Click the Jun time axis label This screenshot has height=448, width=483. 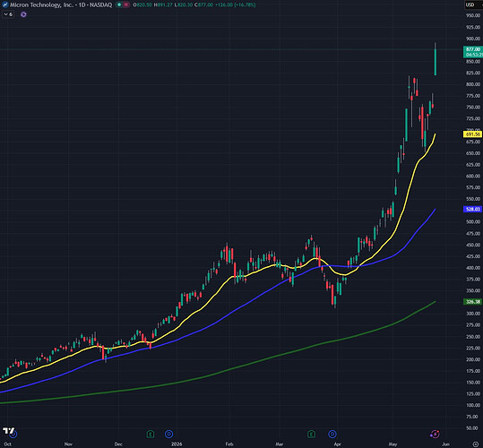pos(446,444)
